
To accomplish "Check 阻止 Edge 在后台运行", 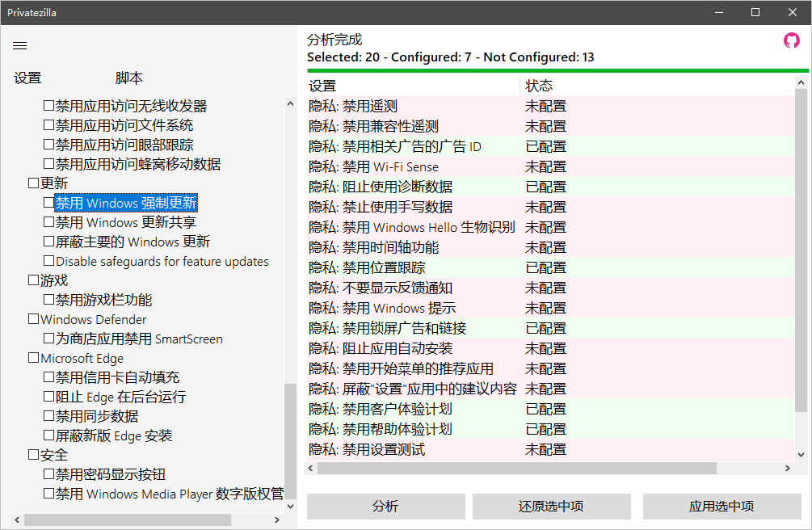I will [x=49, y=397].
